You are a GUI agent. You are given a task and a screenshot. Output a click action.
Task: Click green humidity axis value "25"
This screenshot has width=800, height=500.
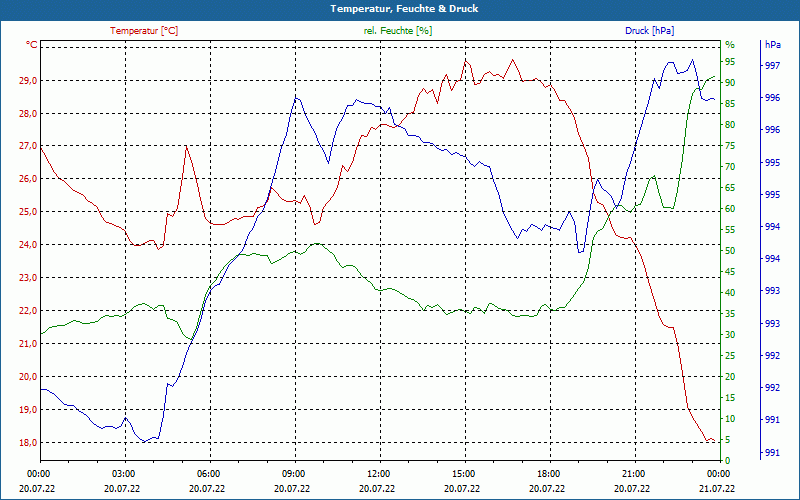coord(730,356)
